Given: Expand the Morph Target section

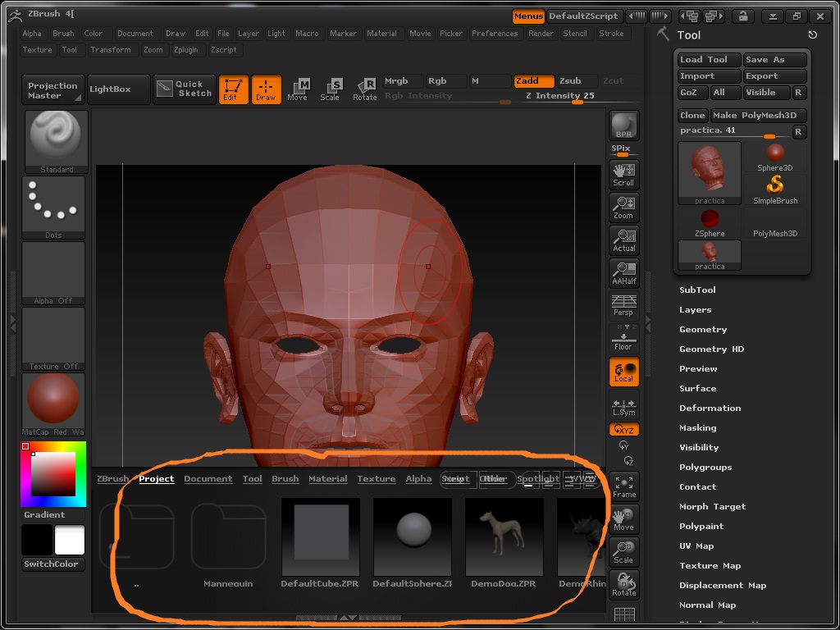Looking at the screenshot, I should (x=712, y=506).
